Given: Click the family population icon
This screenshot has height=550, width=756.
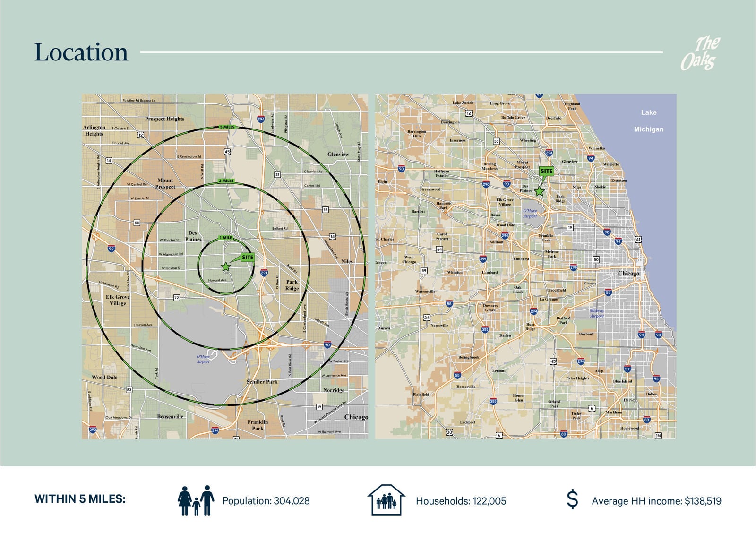Looking at the screenshot, I should point(196,500).
